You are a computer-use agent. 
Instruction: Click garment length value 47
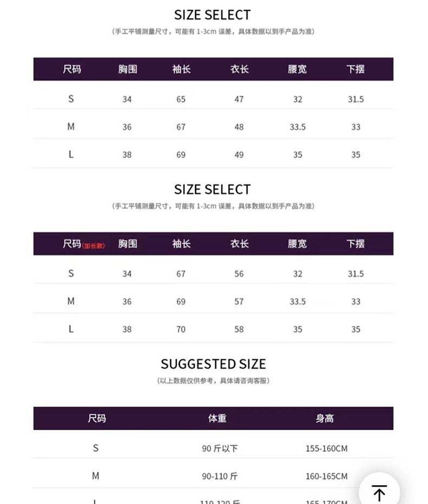[239, 99]
